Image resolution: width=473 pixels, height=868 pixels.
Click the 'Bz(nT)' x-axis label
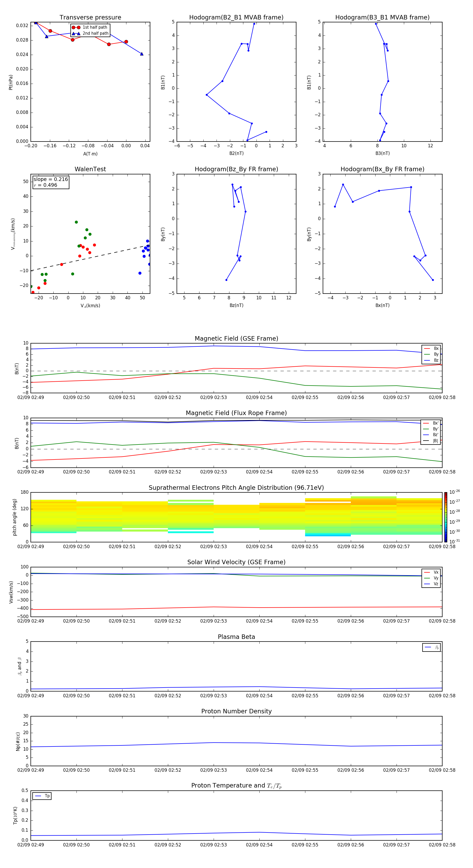[x=236, y=305]
